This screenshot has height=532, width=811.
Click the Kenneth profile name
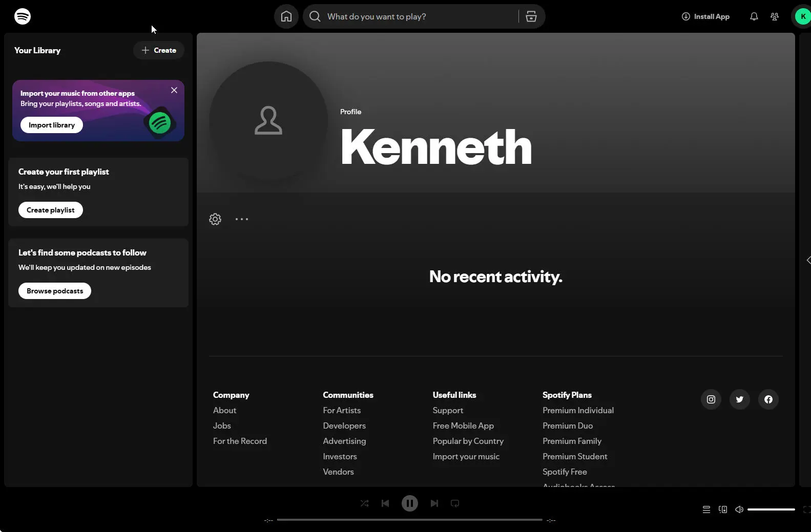[436, 147]
